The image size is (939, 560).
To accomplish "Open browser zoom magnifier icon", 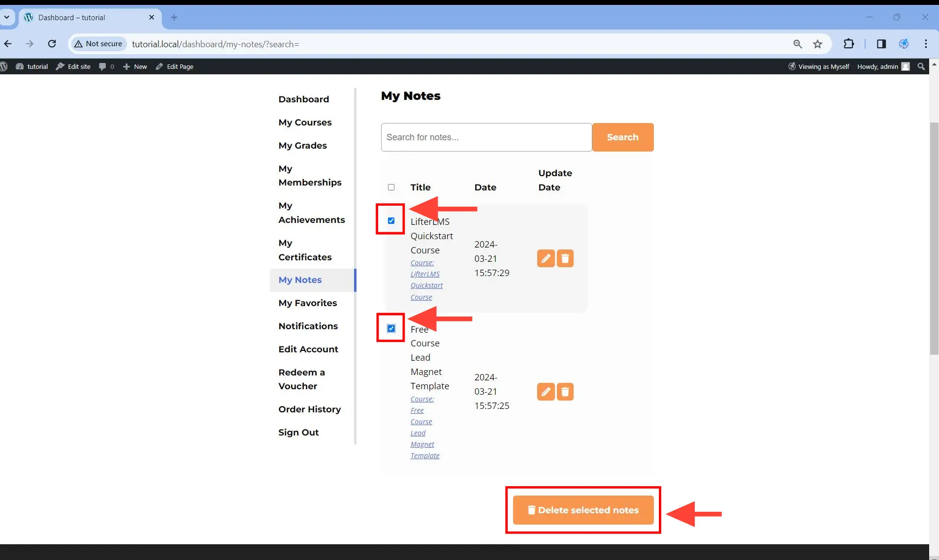I will pos(798,44).
